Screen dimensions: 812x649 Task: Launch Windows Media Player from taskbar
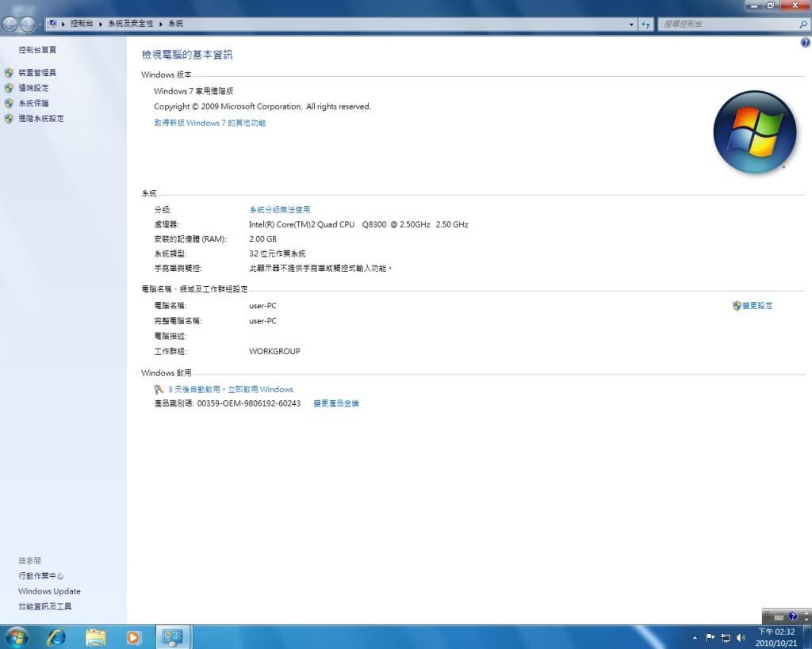(x=133, y=637)
